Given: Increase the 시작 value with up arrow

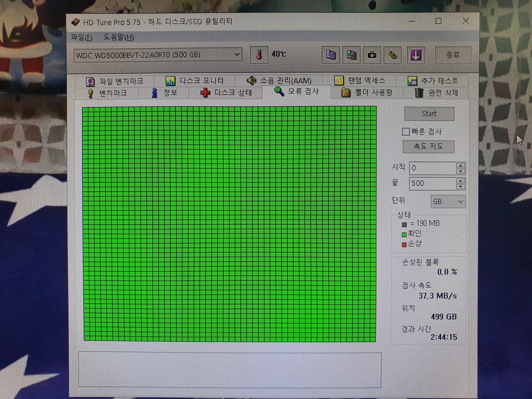Looking at the screenshot, I should (461, 165).
